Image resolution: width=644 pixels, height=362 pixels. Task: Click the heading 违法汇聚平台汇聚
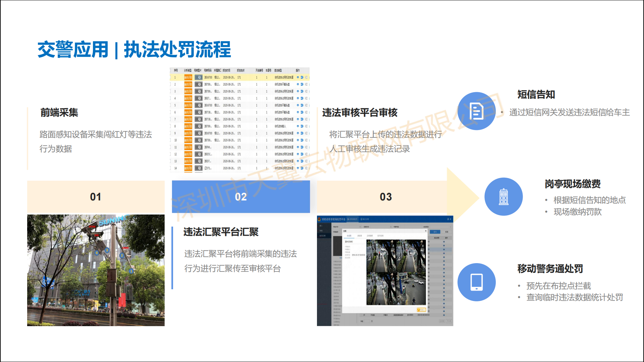click(221, 232)
